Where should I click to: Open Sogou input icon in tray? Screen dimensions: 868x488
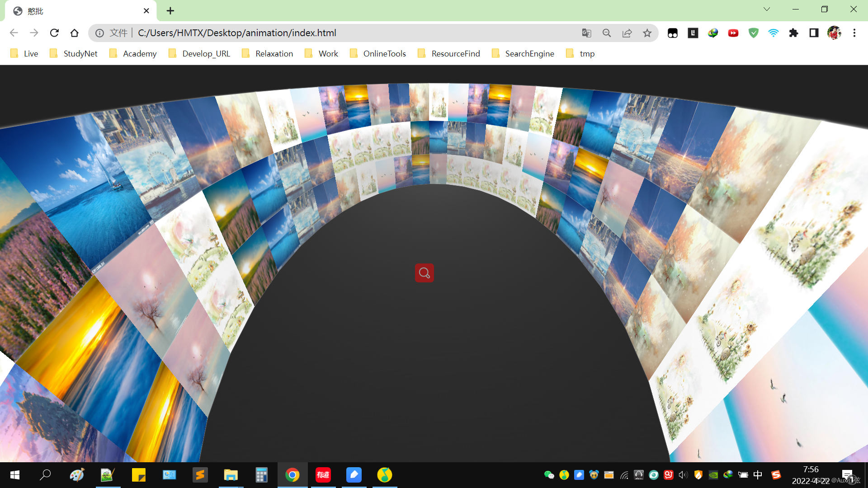click(x=777, y=475)
